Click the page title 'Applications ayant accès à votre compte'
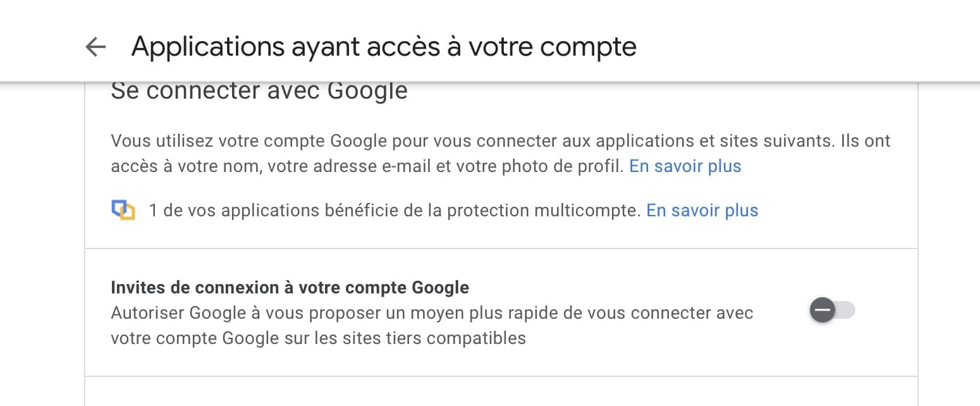980x406 pixels. pos(383,47)
